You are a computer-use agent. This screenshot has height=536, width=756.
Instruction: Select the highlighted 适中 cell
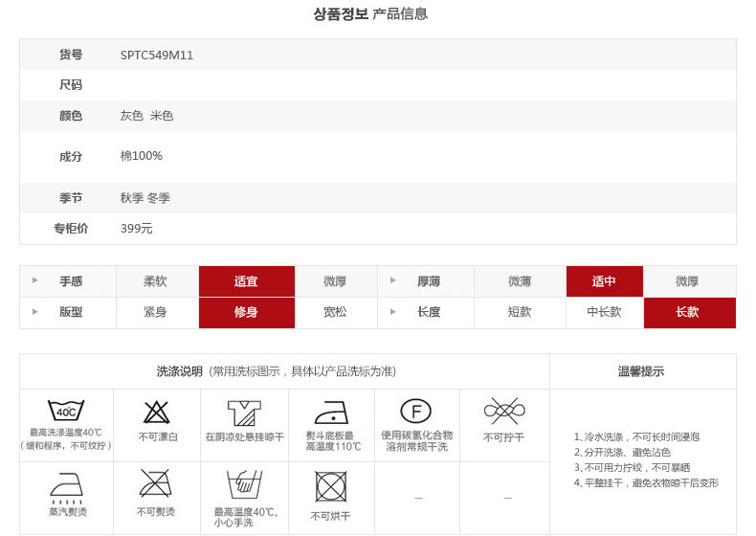point(605,281)
